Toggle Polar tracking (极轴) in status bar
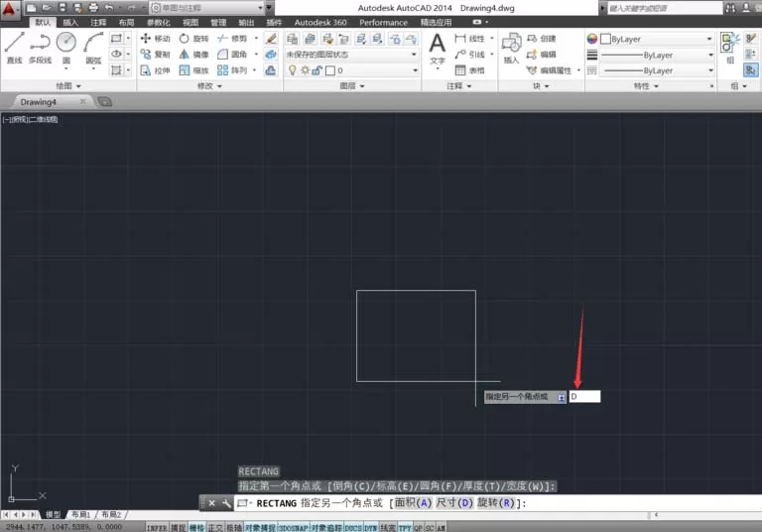Image resolution: width=762 pixels, height=532 pixels. [234, 528]
